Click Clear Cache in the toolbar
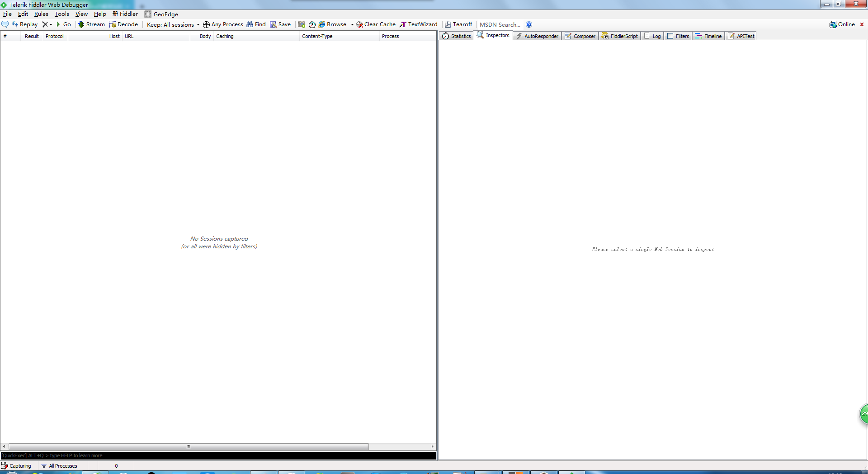 click(x=376, y=24)
